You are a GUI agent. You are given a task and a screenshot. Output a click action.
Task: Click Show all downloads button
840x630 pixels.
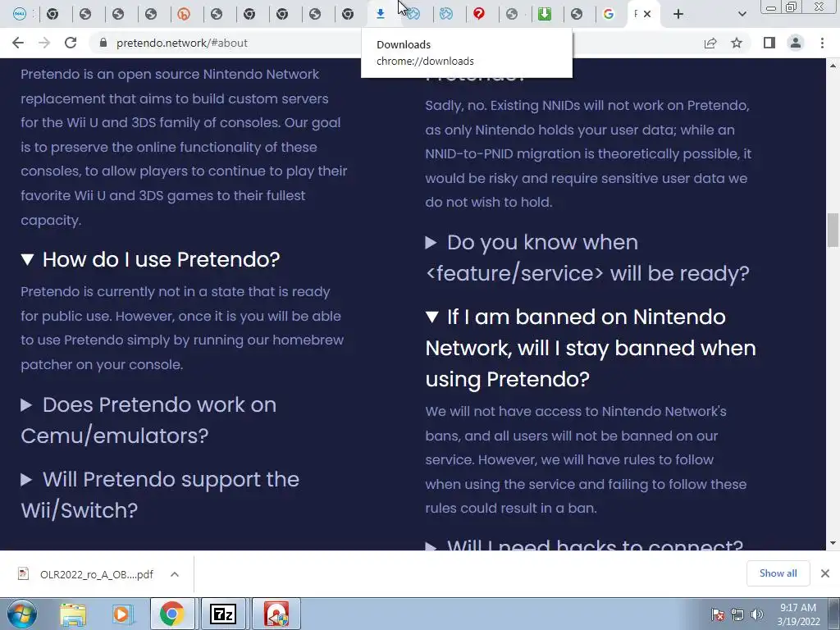[x=778, y=573]
